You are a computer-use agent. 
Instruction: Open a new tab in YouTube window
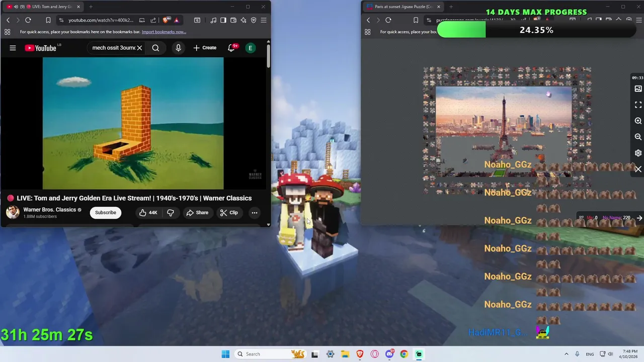coord(91,7)
